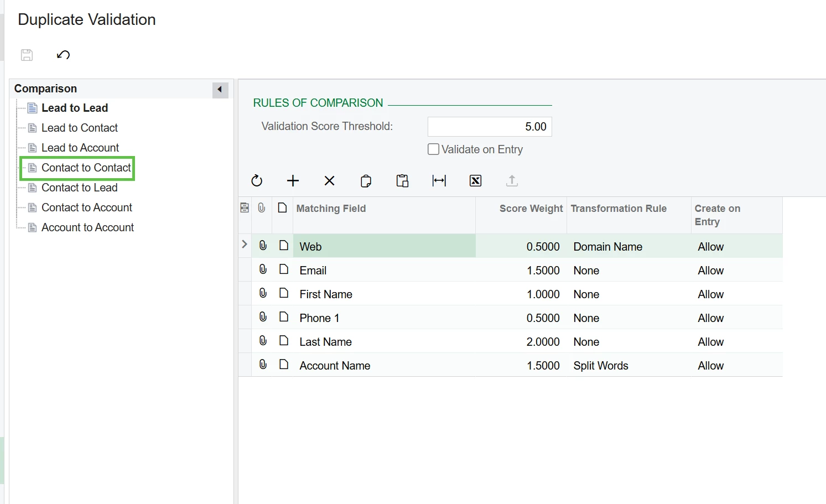The image size is (826, 504).
Task: Open the note icon on Email row
Action: click(284, 269)
